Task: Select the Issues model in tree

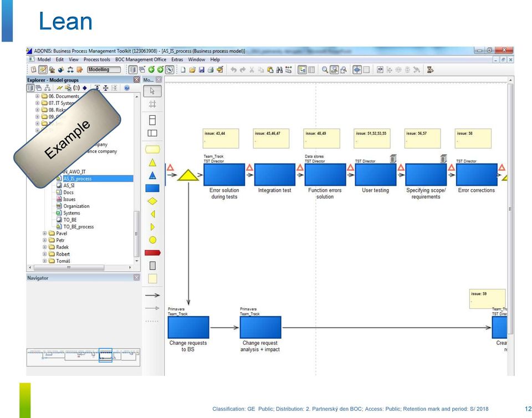Action: [x=69, y=199]
